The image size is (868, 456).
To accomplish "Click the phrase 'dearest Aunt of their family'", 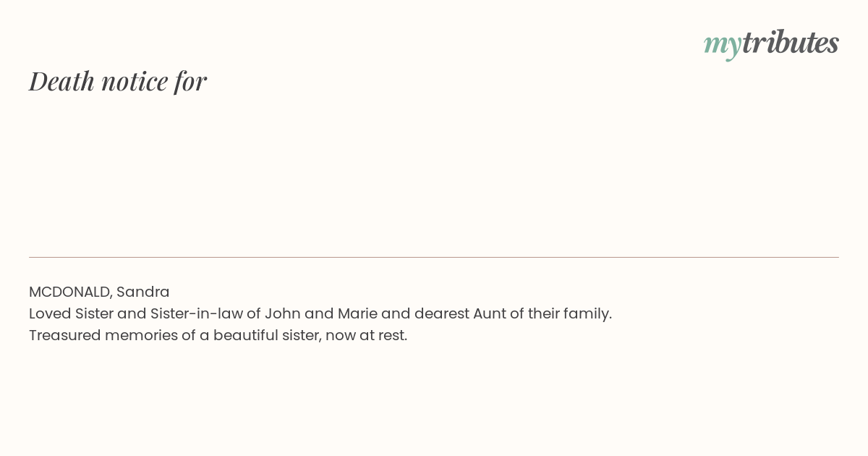I will click(x=512, y=313).
